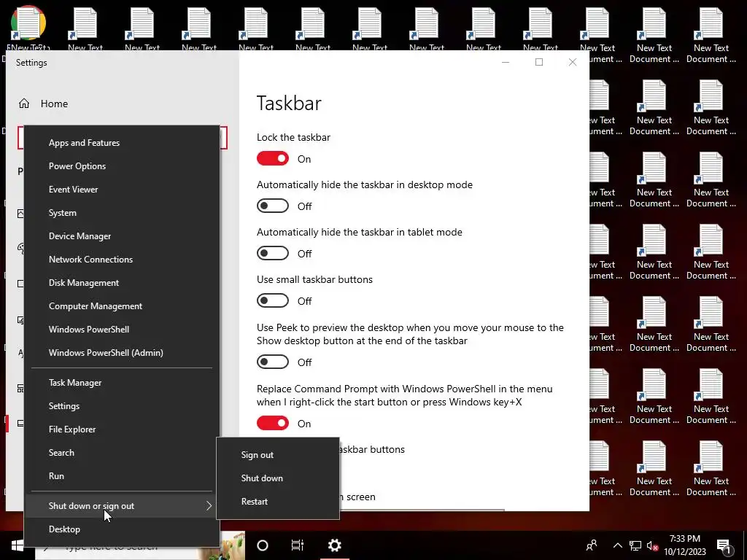Open the clock showing 7:33 PM
747x560 pixels.
point(685,545)
